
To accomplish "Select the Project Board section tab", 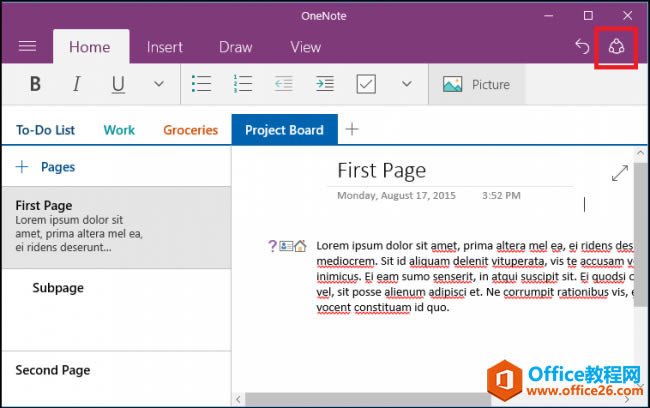I will pyautogui.click(x=284, y=129).
